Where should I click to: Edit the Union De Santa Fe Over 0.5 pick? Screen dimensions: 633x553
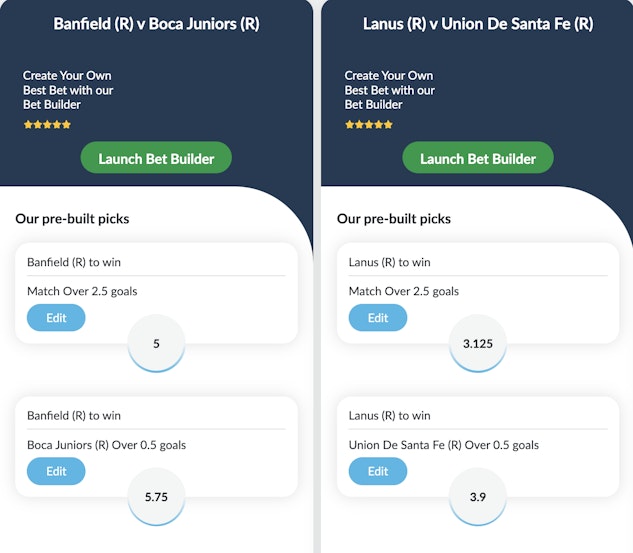pyautogui.click(x=378, y=471)
